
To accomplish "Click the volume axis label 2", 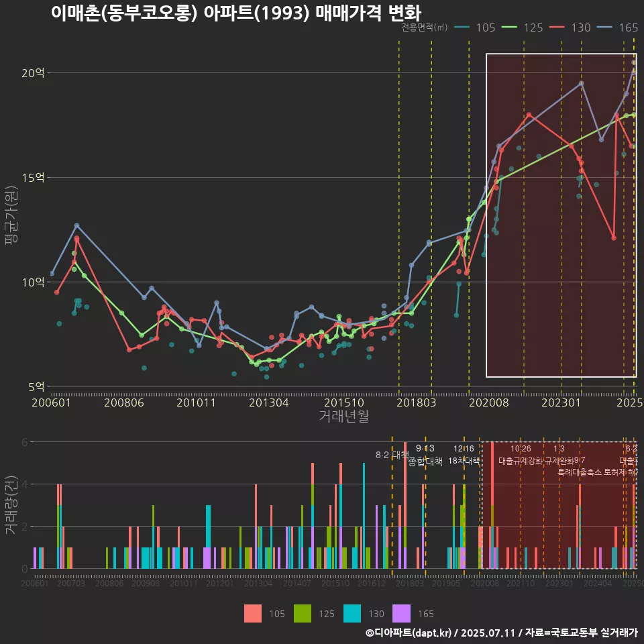I will click(x=25, y=527).
